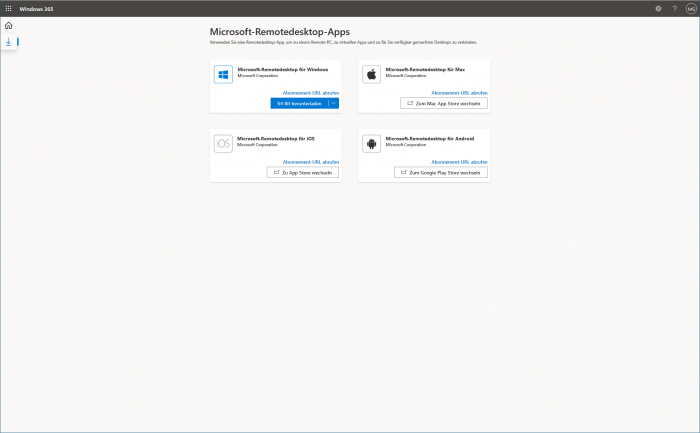Get subscription URL for Mac app
Screen dimensions: 700x433
point(459,93)
